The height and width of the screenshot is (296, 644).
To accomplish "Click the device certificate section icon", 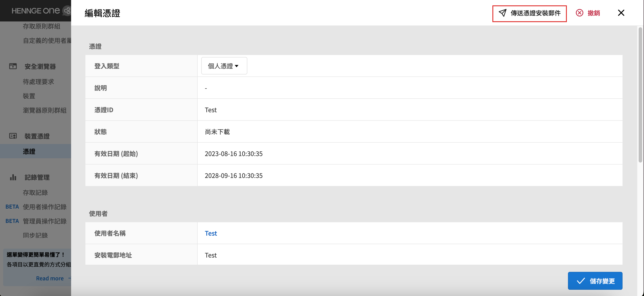I will point(13,136).
